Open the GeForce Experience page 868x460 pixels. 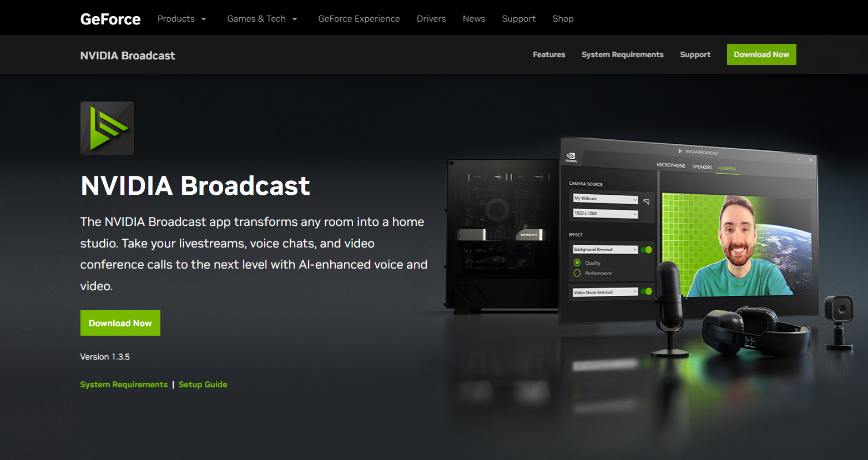(x=359, y=19)
